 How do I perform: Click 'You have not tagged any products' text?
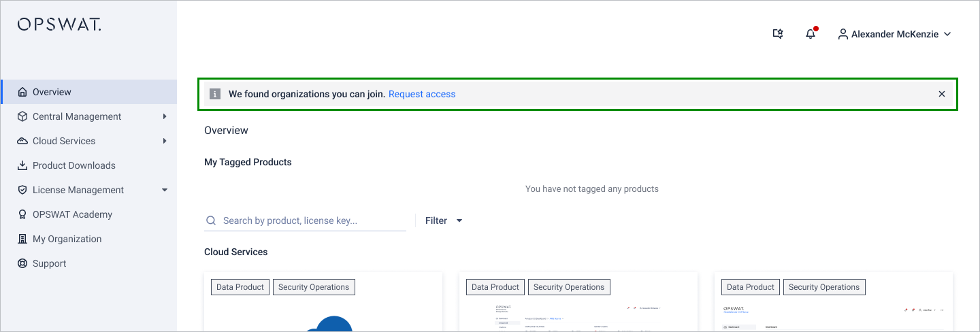click(x=592, y=188)
